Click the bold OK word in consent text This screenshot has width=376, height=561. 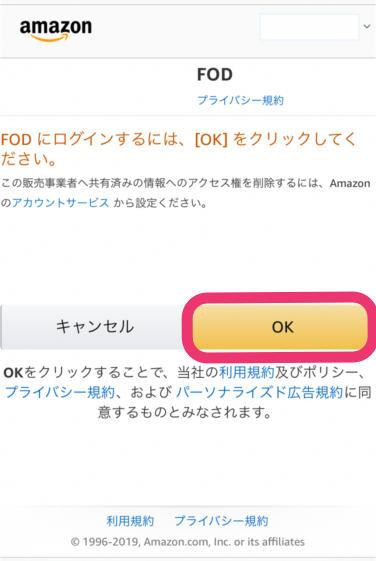click(x=13, y=373)
